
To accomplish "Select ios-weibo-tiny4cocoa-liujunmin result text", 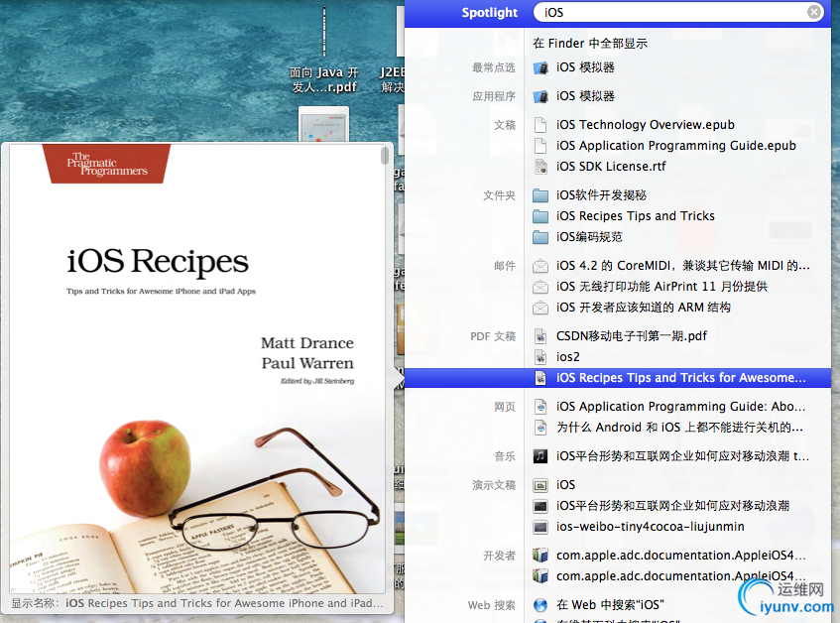I will 650,527.
